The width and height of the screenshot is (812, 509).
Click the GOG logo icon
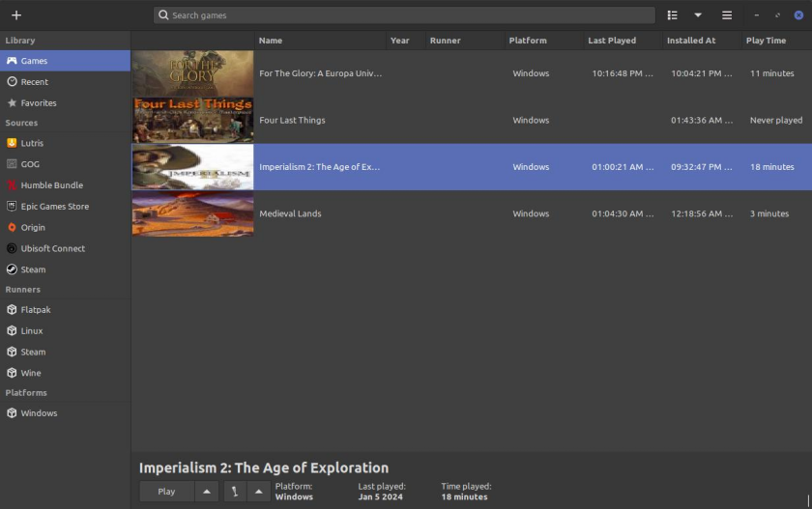pos(12,164)
